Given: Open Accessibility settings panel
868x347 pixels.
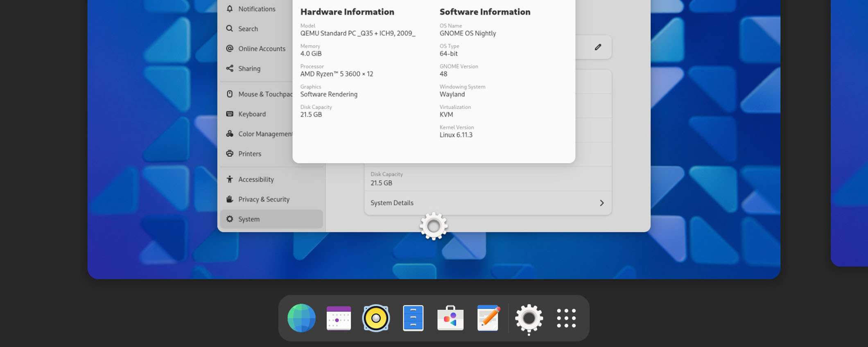Looking at the screenshot, I should click(x=271, y=179).
